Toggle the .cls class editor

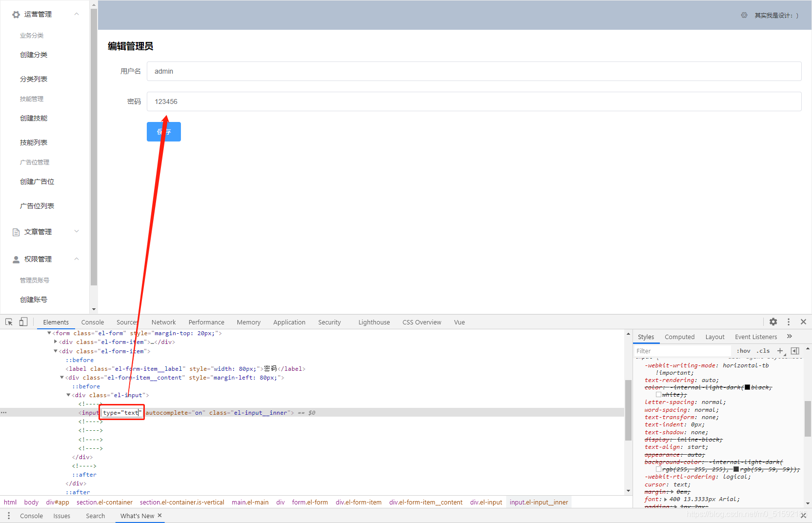763,351
